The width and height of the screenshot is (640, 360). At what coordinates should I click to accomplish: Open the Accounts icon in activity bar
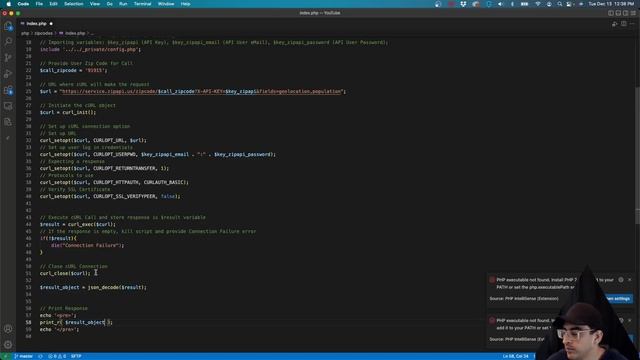(x=8, y=329)
